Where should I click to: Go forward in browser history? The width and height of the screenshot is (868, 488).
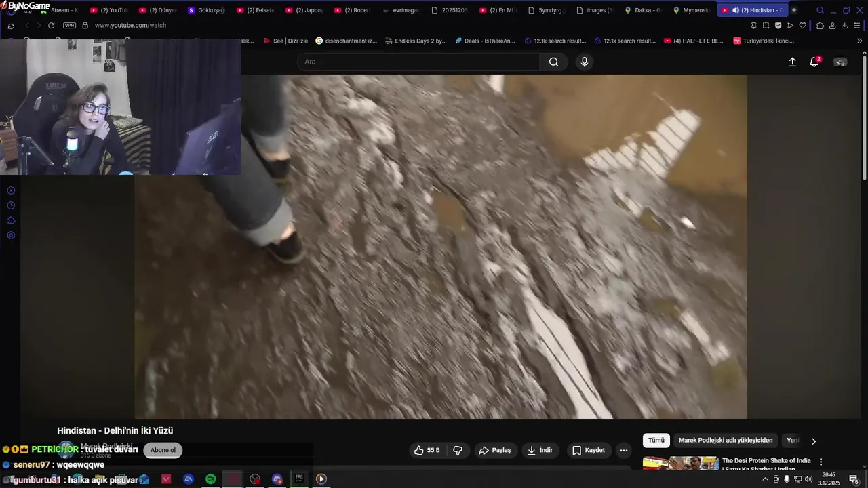[39, 25]
